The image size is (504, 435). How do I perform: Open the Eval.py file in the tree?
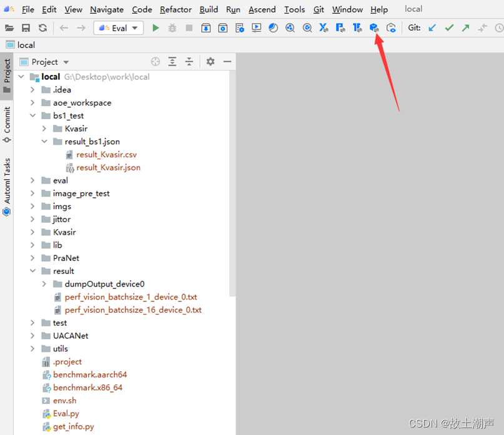coord(66,413)
